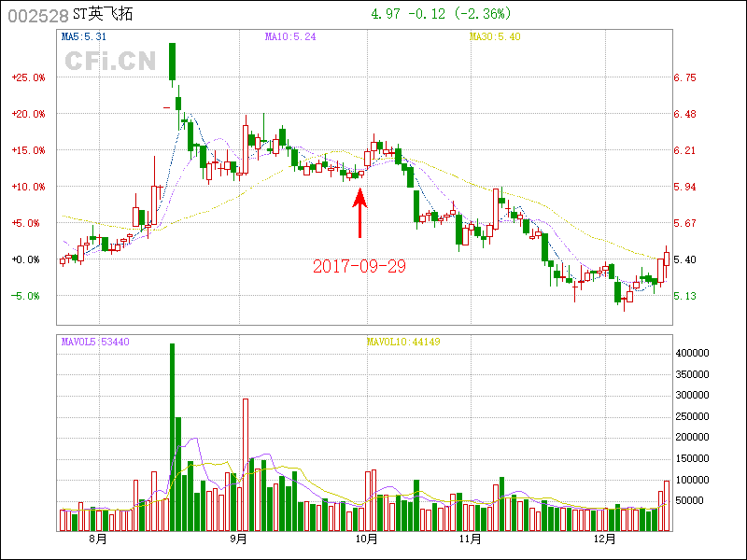The height and width of the screenshot is (560, 747).
Task: Click the 400000 volume axis label
Action: point(693,354)
